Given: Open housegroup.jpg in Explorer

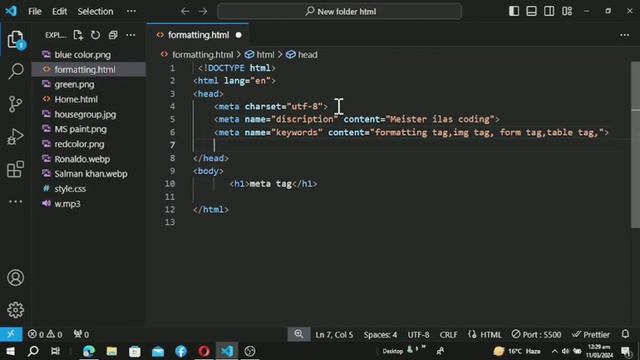Looking at the screenshot, I should point(89,114).
